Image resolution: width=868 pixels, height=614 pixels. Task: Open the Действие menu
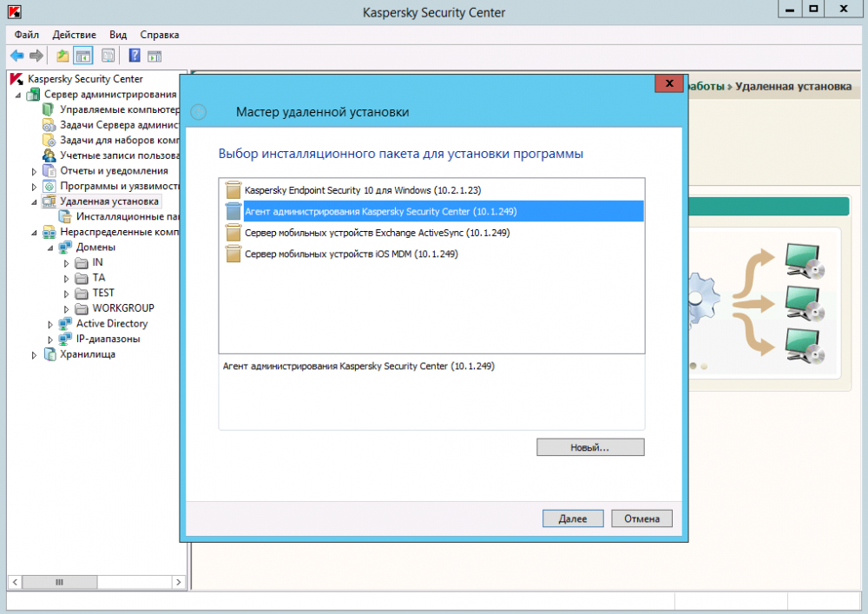pos(74,35)
